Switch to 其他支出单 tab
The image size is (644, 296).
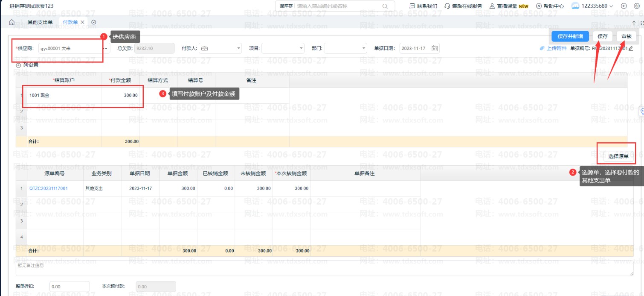40,22
